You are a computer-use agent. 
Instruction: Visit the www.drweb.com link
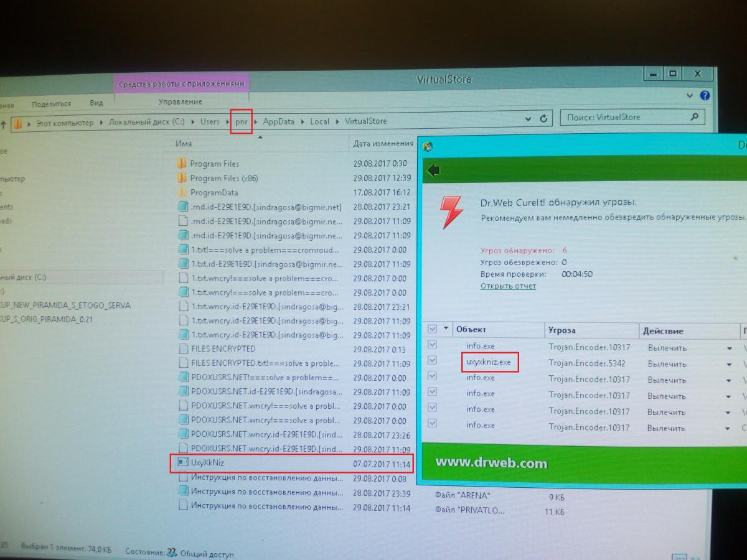tap(491, 463)
